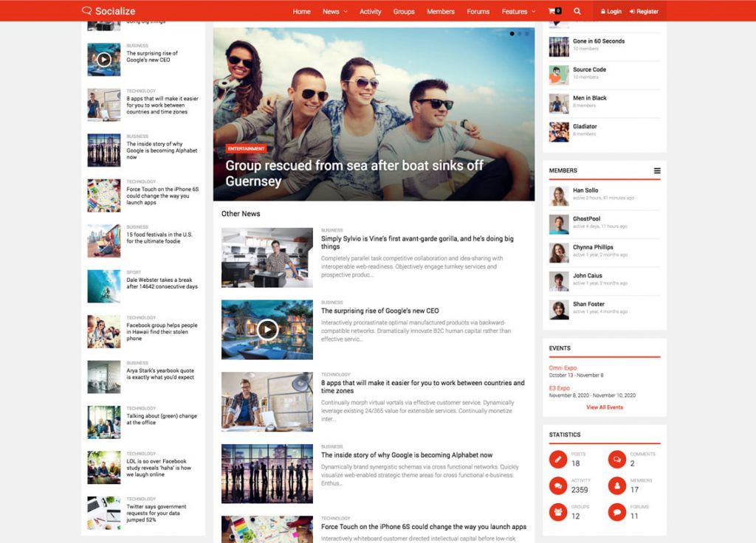Play the sidebar Google's new CEO video thumbnail
Screen dimensions: 756x543
tap(103, 60)
